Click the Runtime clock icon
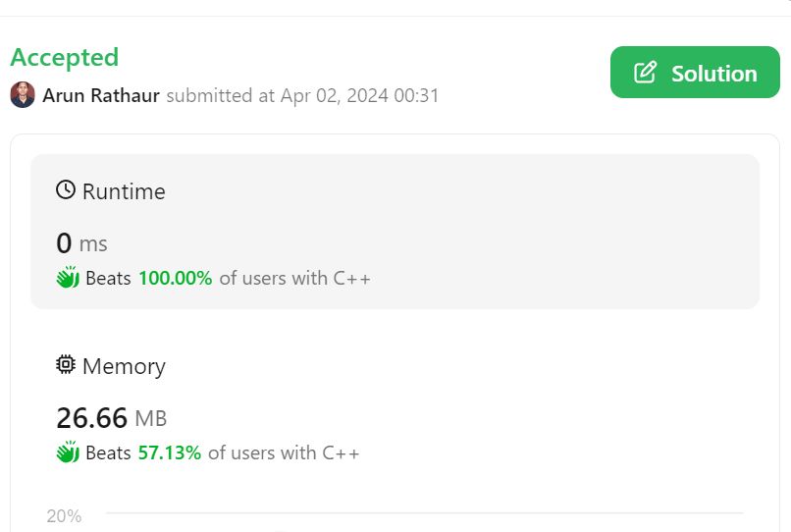791x532 pixels. (66, 190)
